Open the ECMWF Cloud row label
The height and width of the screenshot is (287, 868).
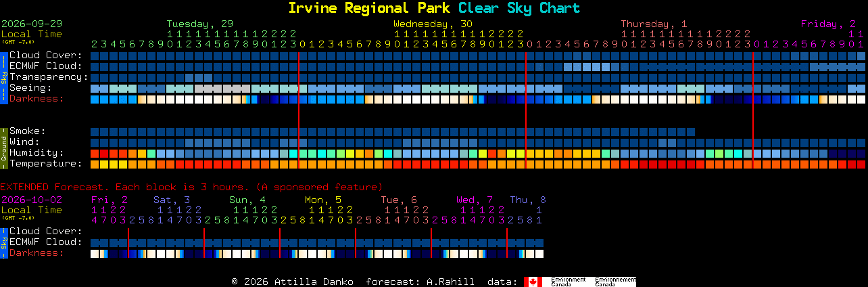point(45,66)
